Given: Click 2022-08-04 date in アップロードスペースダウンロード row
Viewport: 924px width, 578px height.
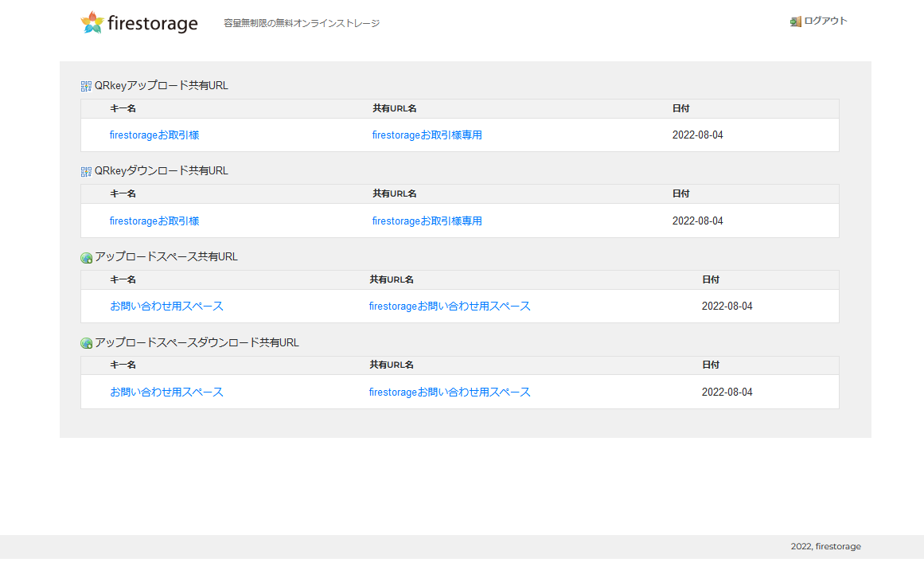Looking at the screenshot, I should pyautogui.click(x=727, y=392).
